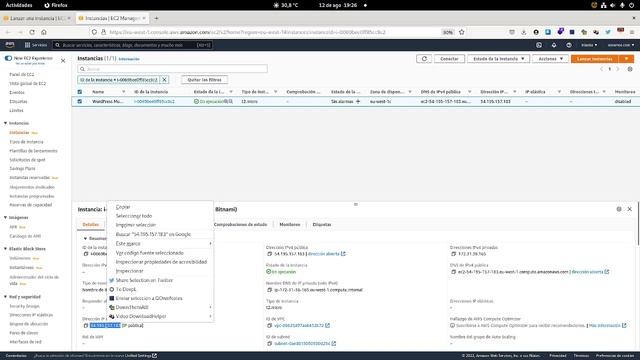Open AWS CloudShell icon in header
This screenshot has width=640, height=360.
click(539, 45)
